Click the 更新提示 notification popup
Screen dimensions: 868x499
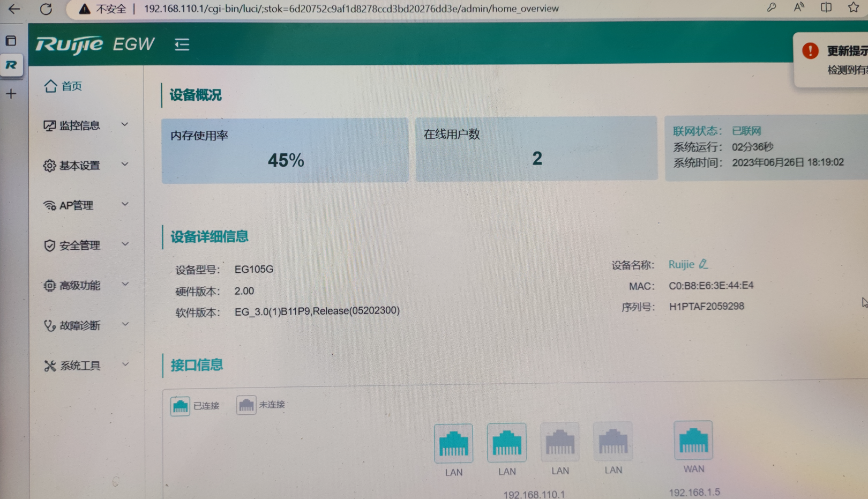click(831, 59)
